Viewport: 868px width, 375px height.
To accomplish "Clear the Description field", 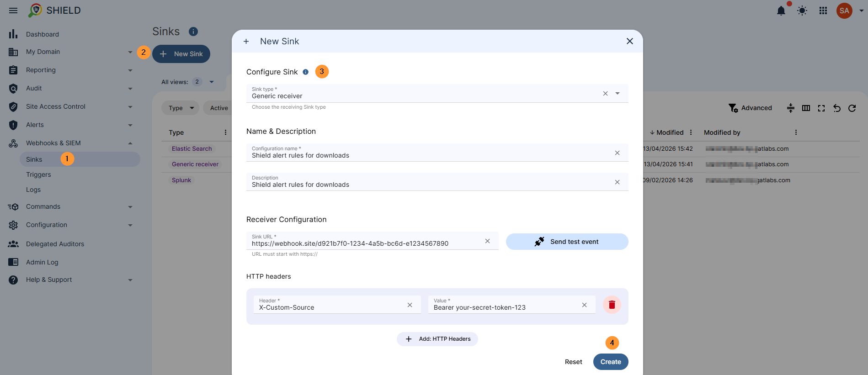I will coord(618,182).
